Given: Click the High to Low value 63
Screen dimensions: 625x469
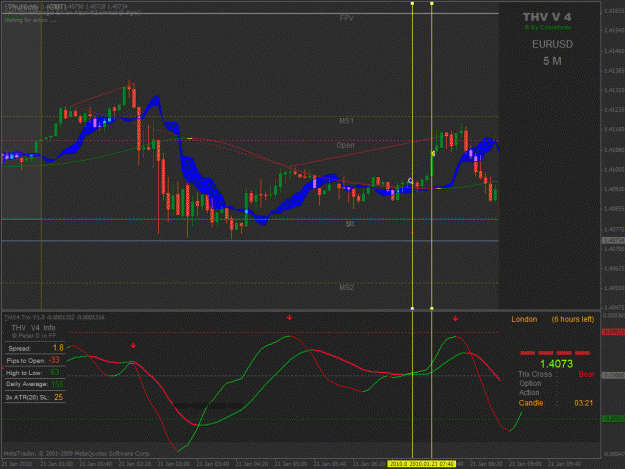Looking at the screenshot, I should pos(55,373).
